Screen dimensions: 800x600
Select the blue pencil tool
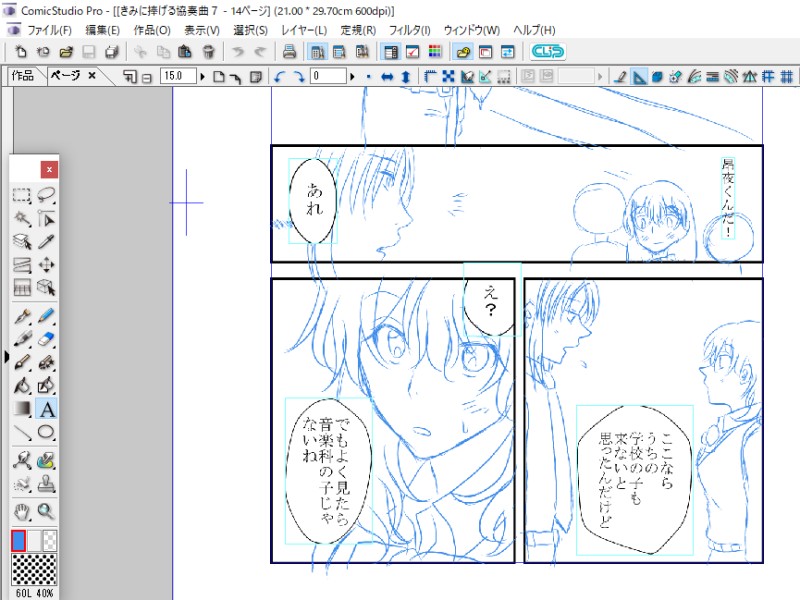point(46,316)
